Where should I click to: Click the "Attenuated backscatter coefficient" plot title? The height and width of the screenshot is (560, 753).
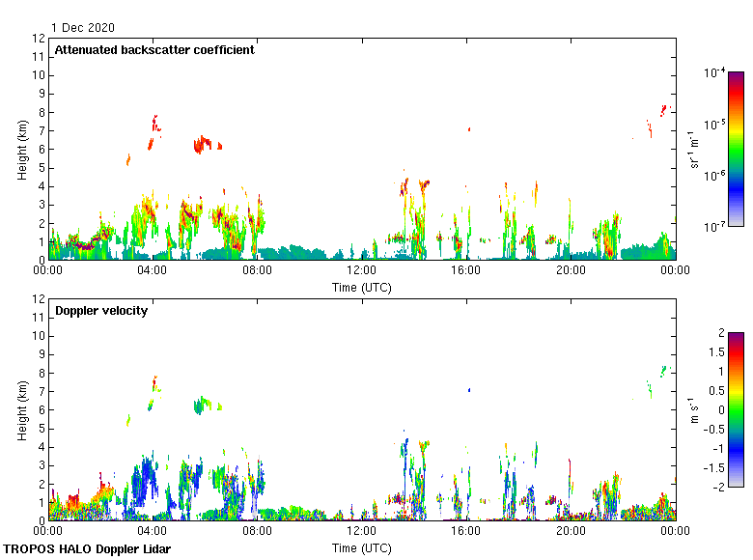154,50
